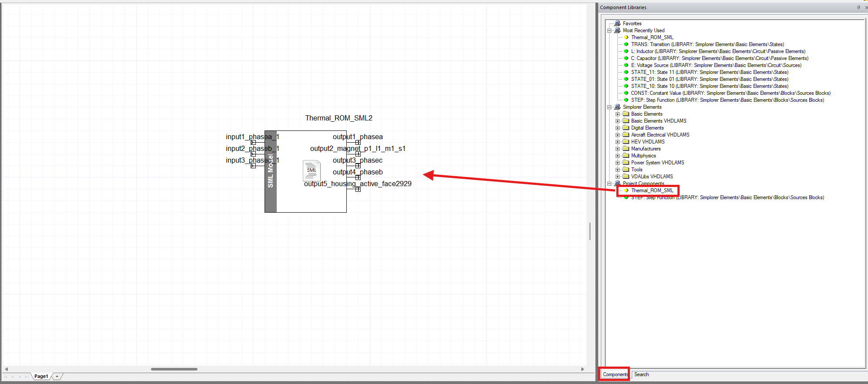Select Thermal_ROM_SML under Project Components
Viewport: 868px width, 384px height.
652,190
